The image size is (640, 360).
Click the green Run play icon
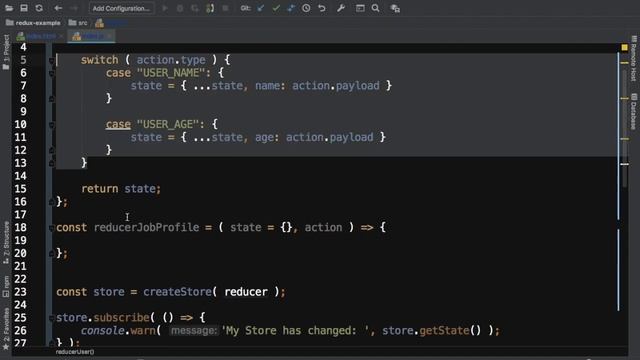(165, 8)
